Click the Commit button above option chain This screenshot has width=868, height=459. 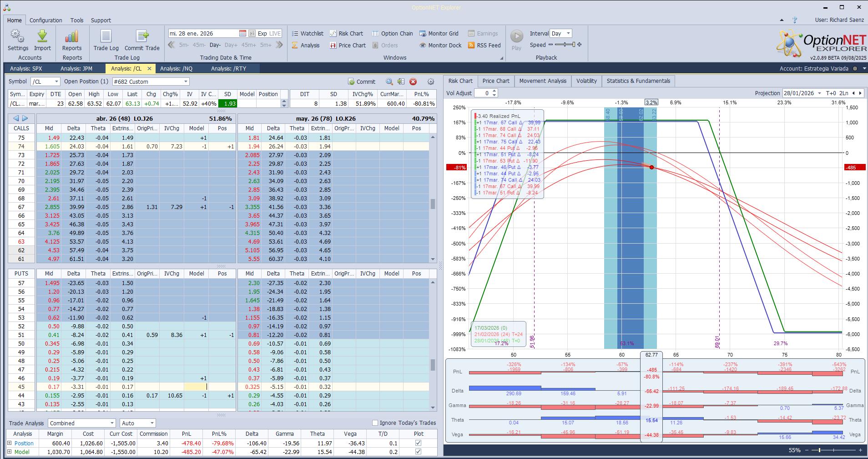pos(362,82)
